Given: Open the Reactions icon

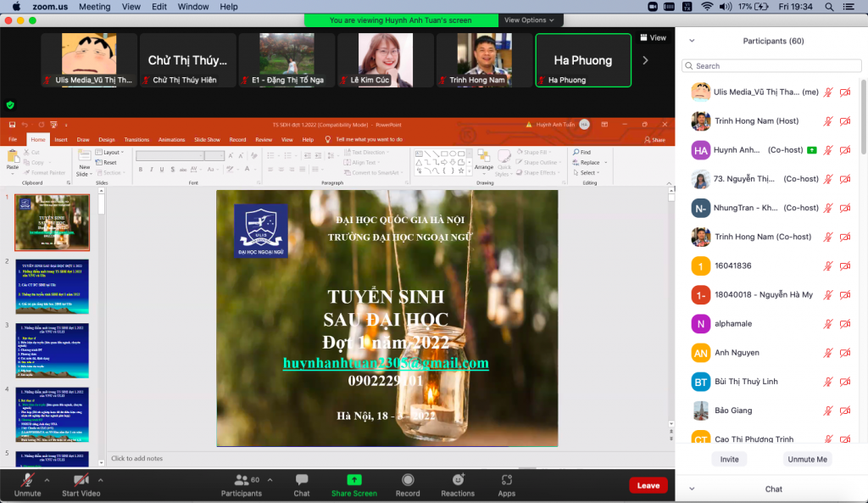Looking at the screenshot, I should coord(458,480).
